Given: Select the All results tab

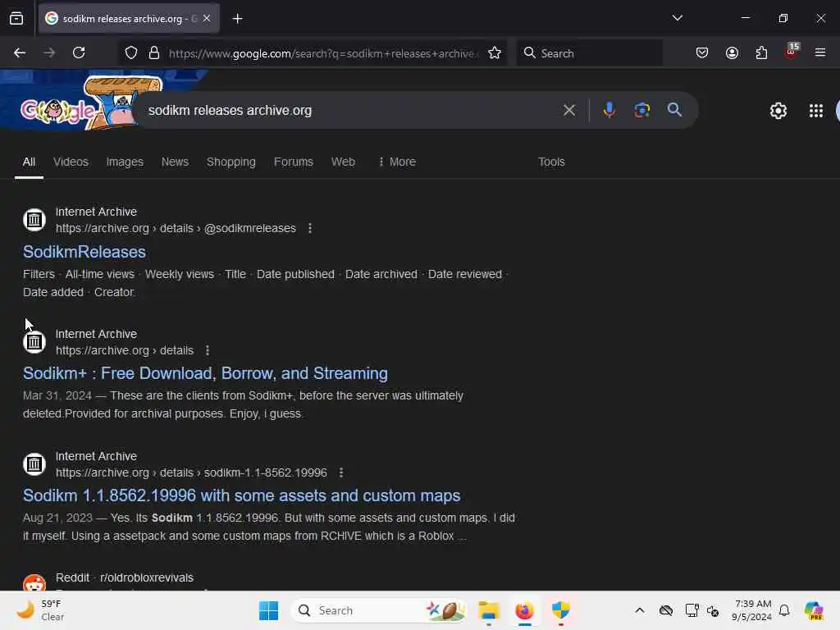Looking at the screenshot, I should tap(29, 162).
